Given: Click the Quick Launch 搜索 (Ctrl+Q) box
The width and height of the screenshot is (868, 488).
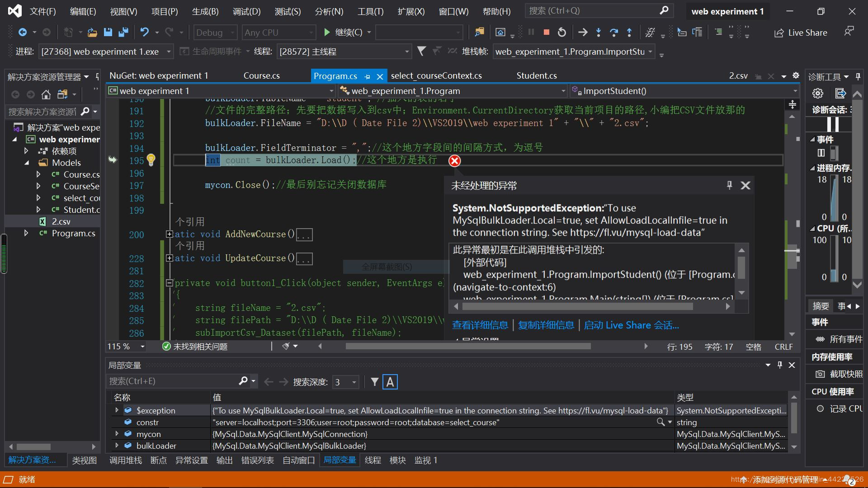Looking at the screenshot, I should point(599,11).
